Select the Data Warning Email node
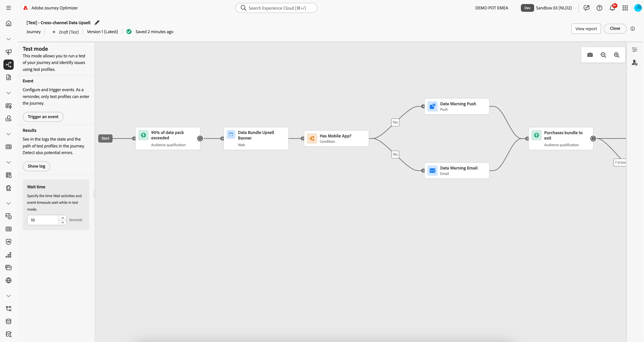Image resolution: width=644 pixels, height=342 pixels. [457, 171]
